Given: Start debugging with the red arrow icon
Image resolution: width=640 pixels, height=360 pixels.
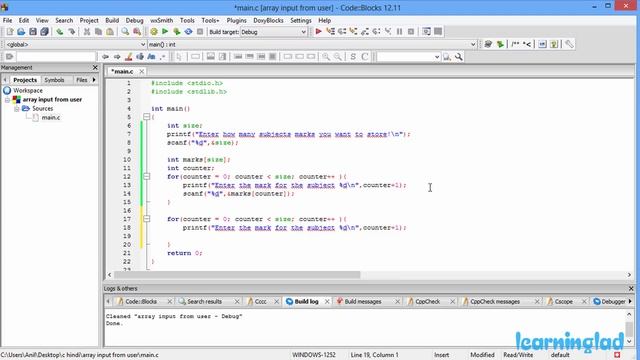Looking at the screenshot, I should [319, 31].
